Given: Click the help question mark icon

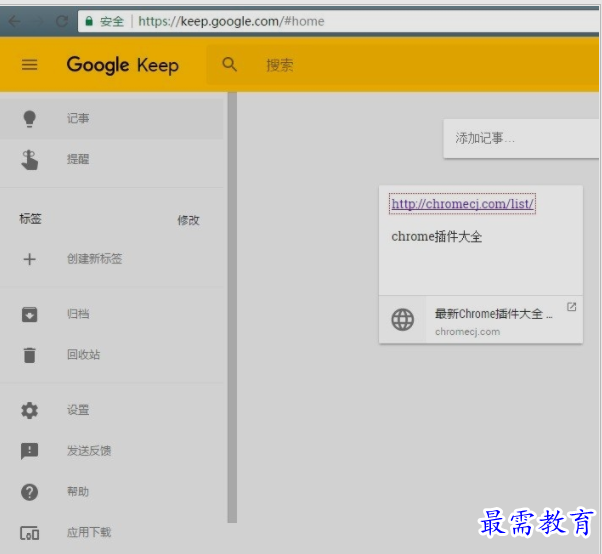Looking at the screenshot, I should (x=30, y=492).
